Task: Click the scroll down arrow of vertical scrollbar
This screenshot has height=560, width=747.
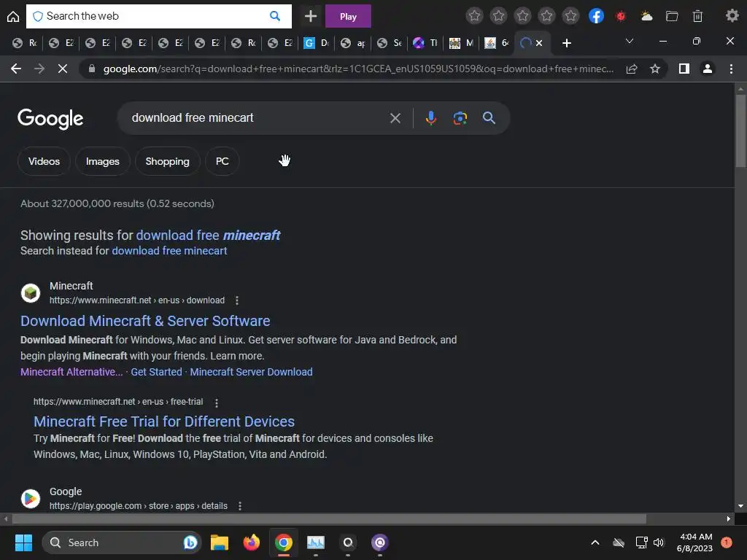Action: tap(740, 506)
